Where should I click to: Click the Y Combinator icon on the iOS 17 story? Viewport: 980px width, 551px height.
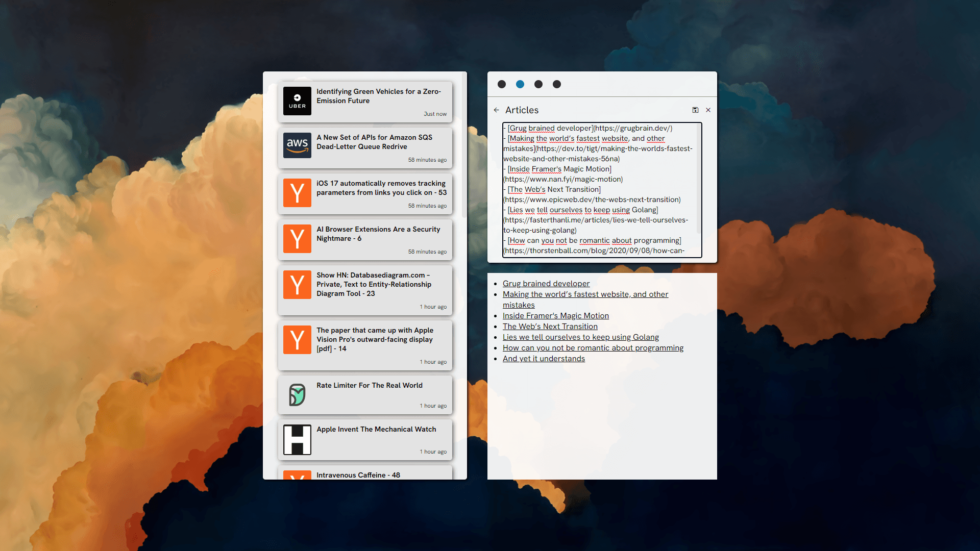[297, 193]
